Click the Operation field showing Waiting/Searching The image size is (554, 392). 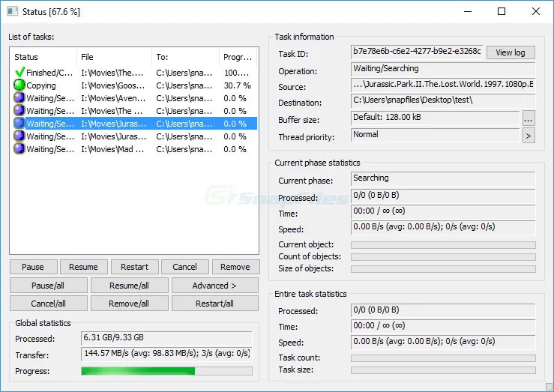443,69
